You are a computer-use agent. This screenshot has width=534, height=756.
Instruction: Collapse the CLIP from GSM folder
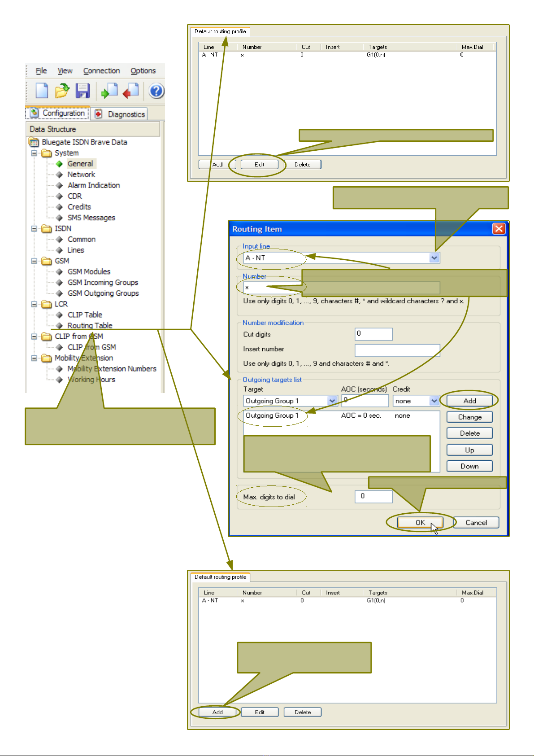pos(34,336)
